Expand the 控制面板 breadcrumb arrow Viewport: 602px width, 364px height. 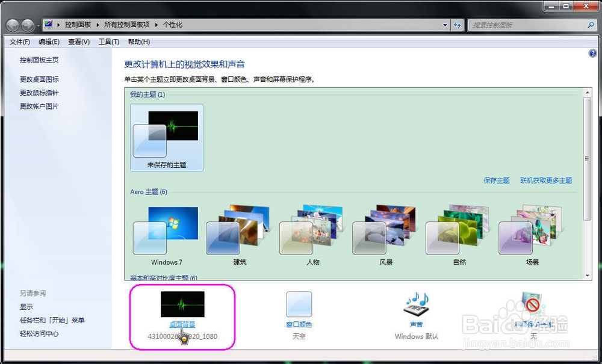[x=98, y=25]
